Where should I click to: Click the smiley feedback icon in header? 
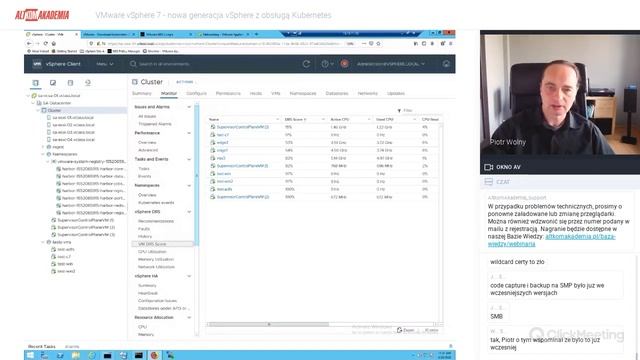446,64
